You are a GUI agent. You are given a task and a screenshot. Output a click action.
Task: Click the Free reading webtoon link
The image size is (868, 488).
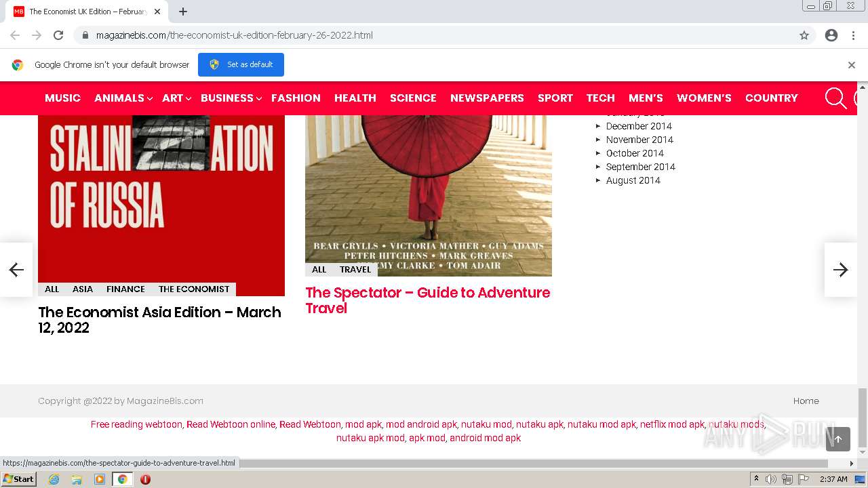pyautogui.click(x=136, y=425)
